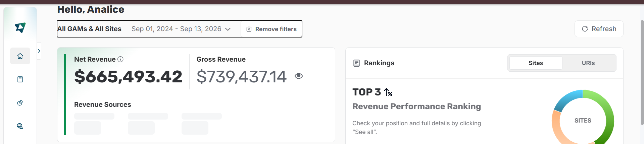Open the Home dashboard sidebar icon
This screenshot has height=144, width=644.
(20, 56)
